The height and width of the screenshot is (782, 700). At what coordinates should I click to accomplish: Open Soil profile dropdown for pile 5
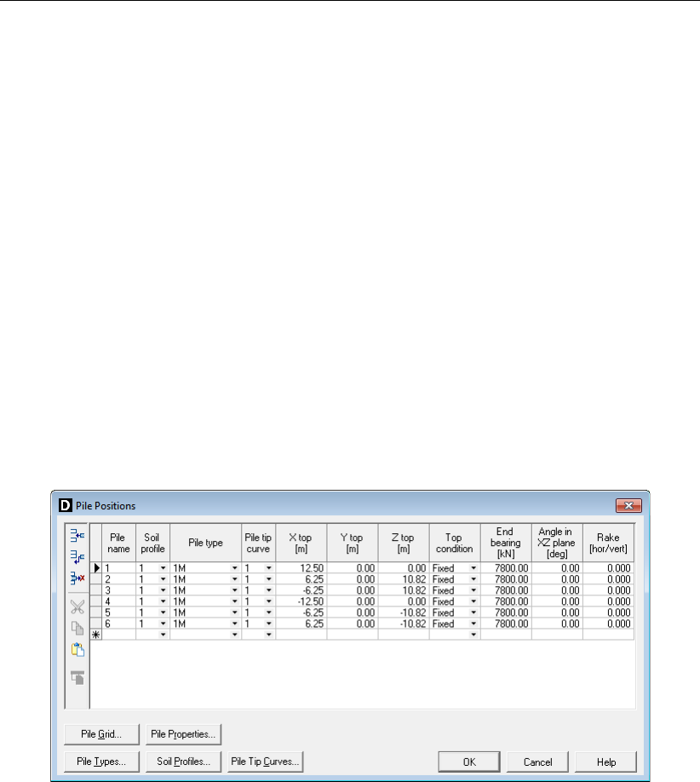click(x=163, y=612)
